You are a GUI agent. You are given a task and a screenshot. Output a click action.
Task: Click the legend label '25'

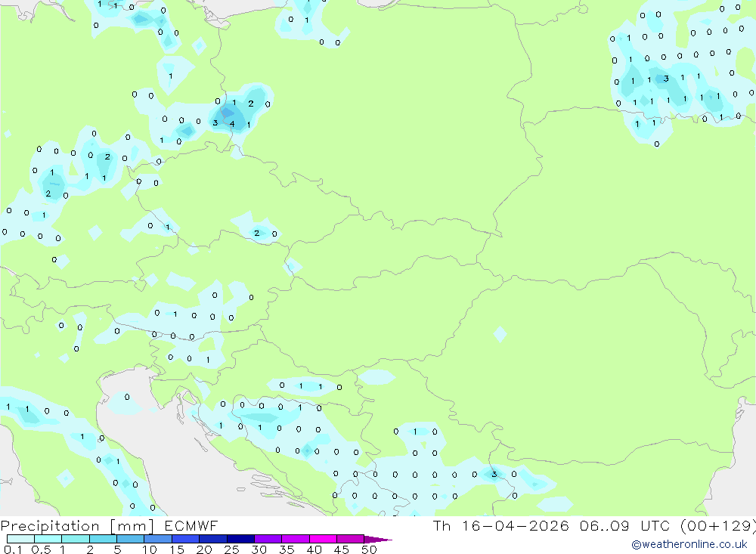tap(231, 549)
